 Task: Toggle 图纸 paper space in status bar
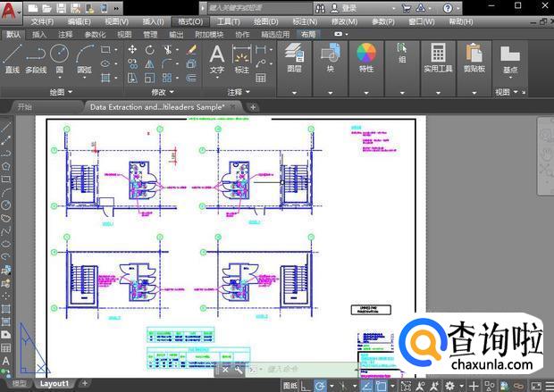(x=290, y=386)
